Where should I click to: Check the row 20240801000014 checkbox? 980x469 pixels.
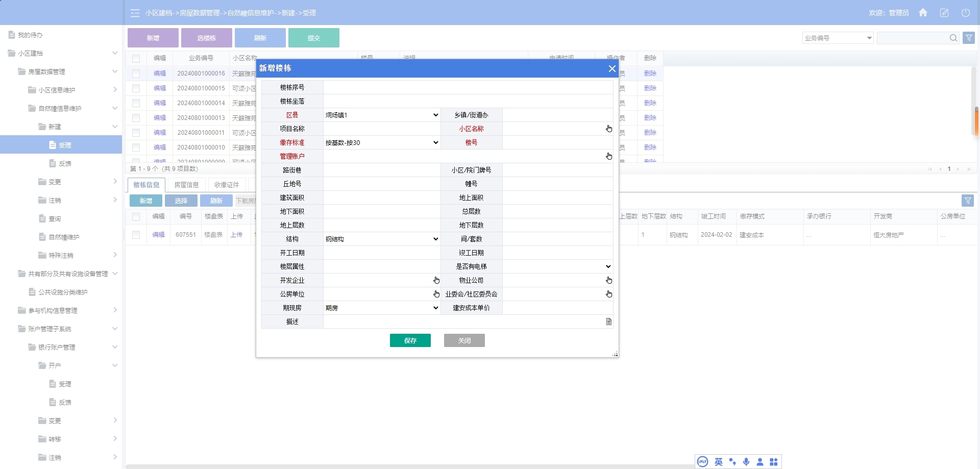(x=136, y=103)
